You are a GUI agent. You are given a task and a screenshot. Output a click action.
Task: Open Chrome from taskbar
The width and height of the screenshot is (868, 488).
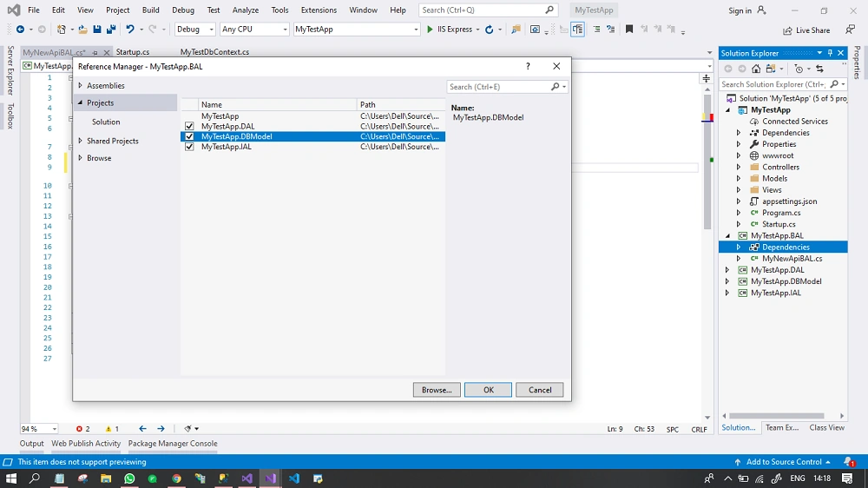click(176, 478)
